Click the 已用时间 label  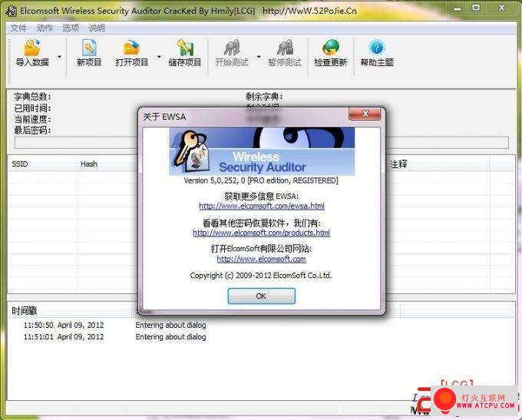(x=32, y=108)
